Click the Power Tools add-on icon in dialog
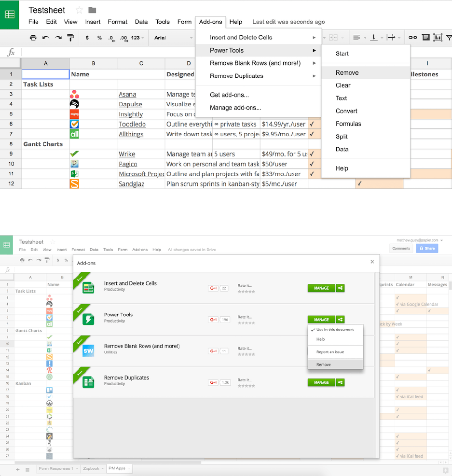This screenshot has width=452, height=476. 88,320
